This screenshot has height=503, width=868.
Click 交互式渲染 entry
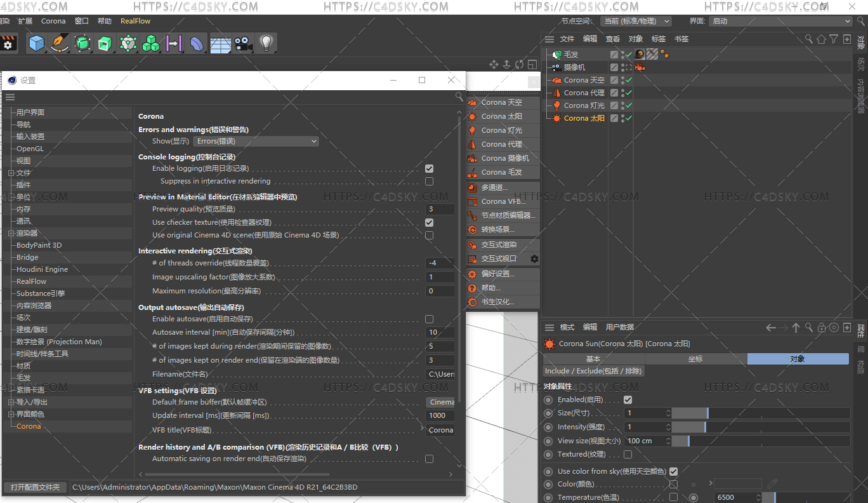coord(503,245)
